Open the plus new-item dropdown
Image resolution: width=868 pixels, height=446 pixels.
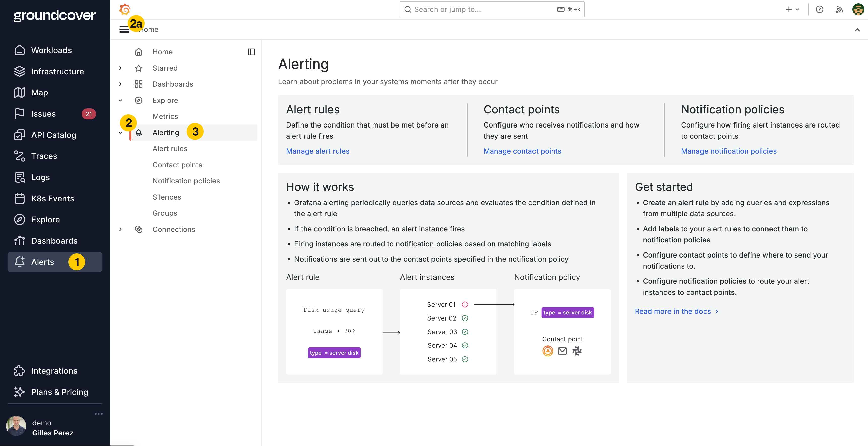[792, 9]
